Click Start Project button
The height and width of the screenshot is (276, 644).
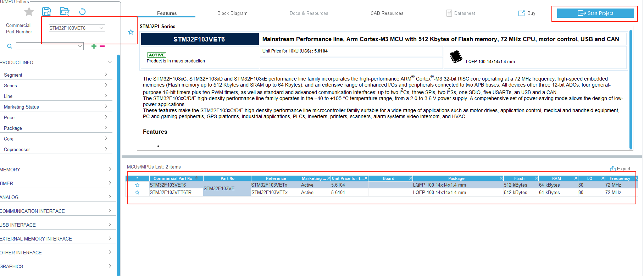pos(595,13)
